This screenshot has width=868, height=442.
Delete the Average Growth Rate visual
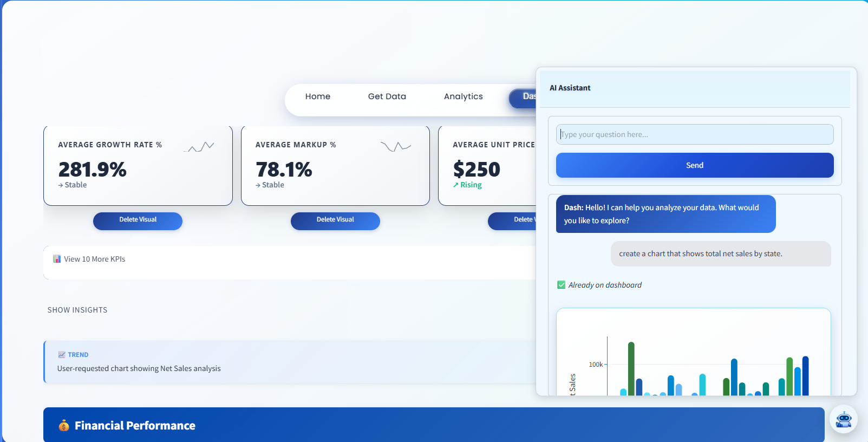[138, 220]
